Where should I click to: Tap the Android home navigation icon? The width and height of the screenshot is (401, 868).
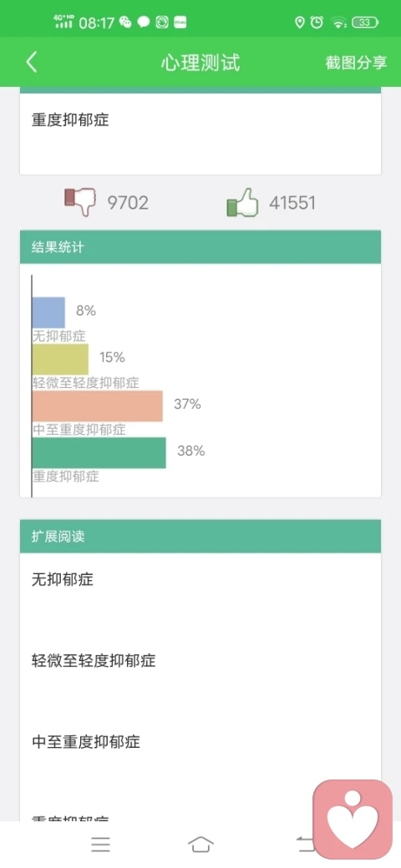tap(200, 844)
